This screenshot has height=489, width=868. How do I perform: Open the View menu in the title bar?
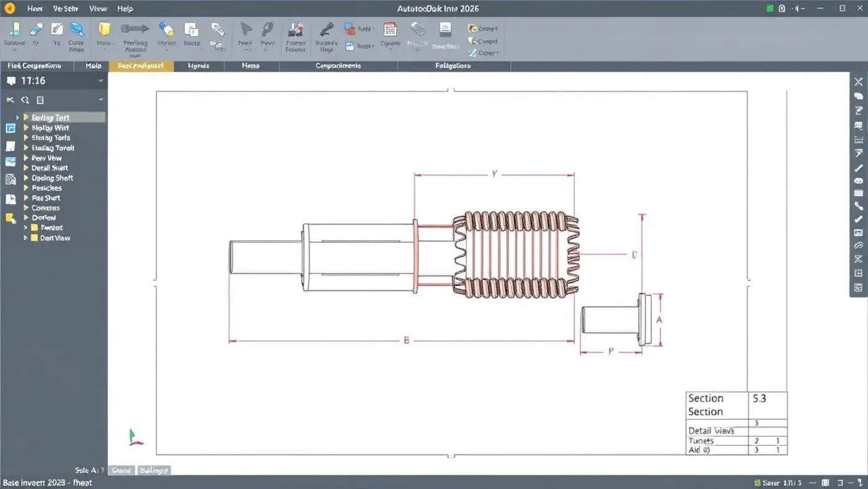98,9
